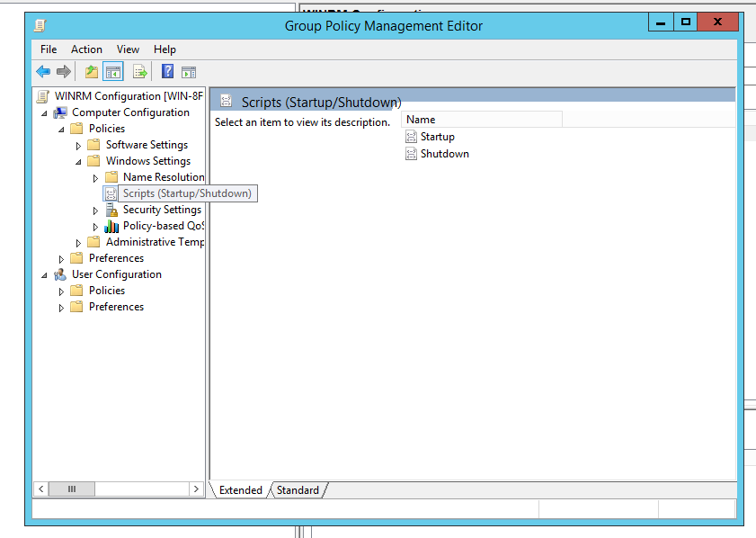
Task: Click the tree pane scroll right arrow
Action: 196,489
